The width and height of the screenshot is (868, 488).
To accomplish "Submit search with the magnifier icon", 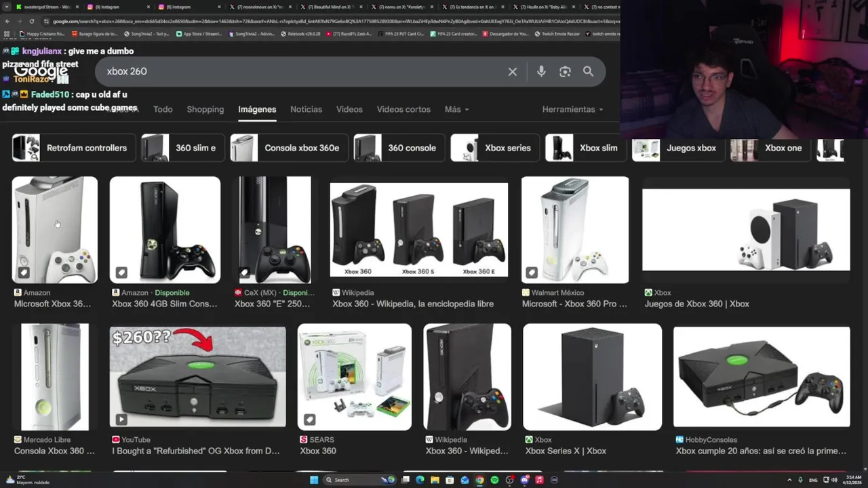I will coord(588,71).
